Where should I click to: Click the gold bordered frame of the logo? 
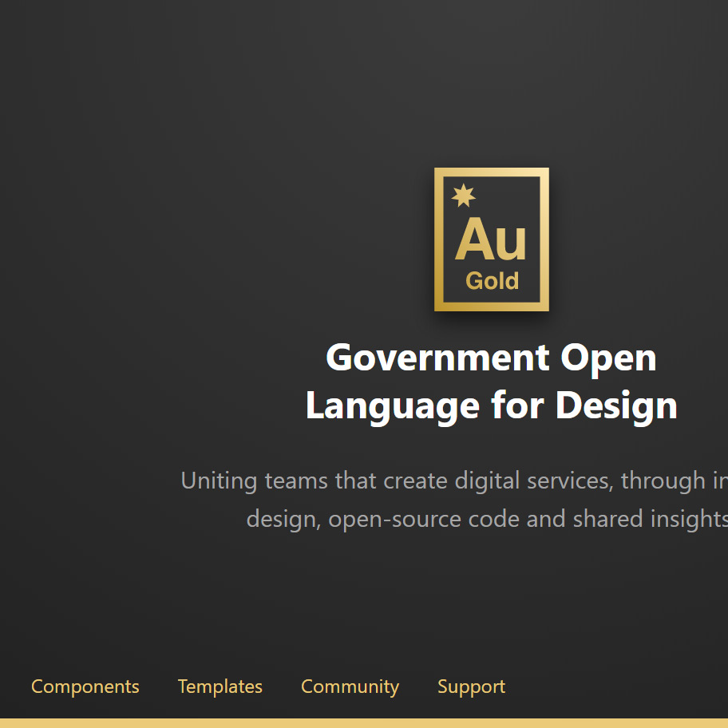click(437, 239)
